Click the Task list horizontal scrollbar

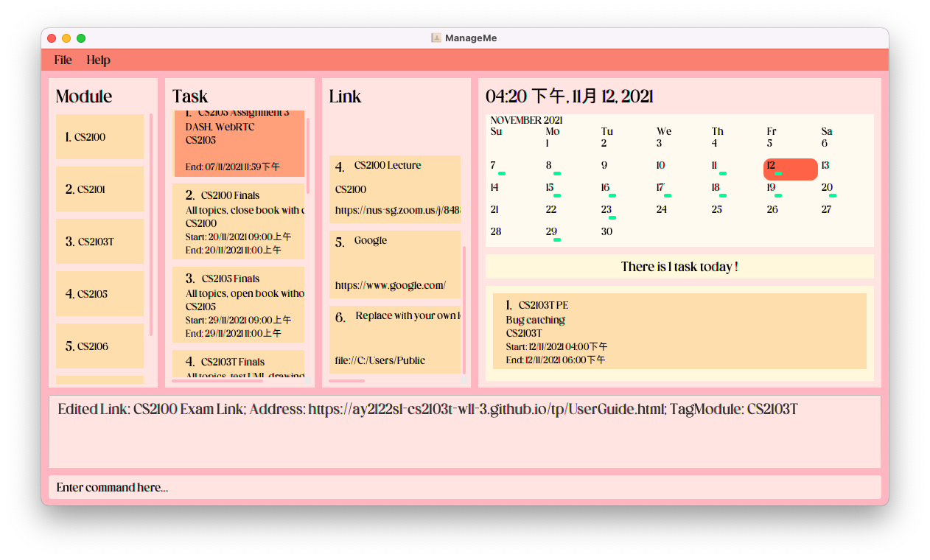pyautogui.click(x=217, y=381)
